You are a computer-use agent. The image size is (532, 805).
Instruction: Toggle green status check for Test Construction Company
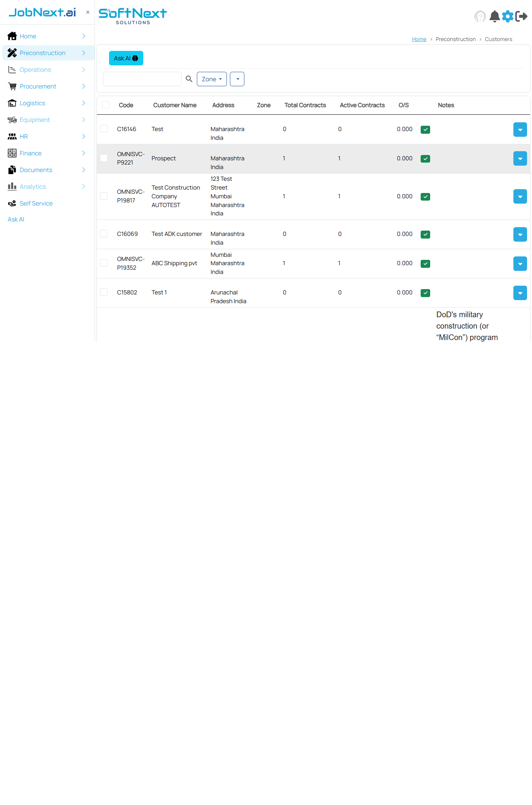point(425,197)
